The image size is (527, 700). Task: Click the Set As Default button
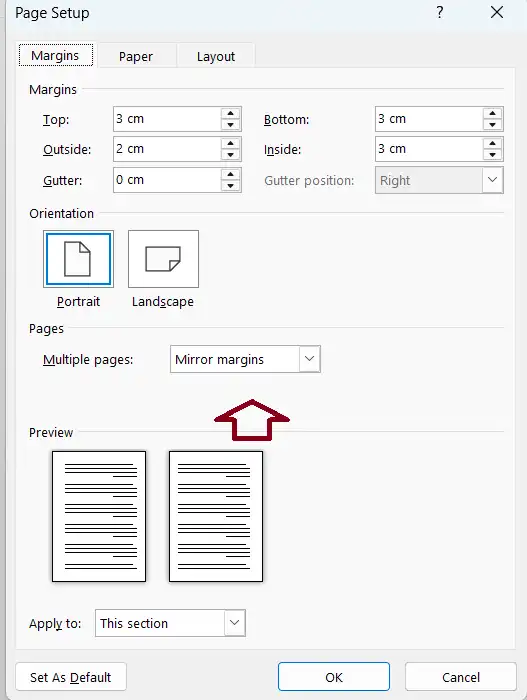click(x=71, y=677)
